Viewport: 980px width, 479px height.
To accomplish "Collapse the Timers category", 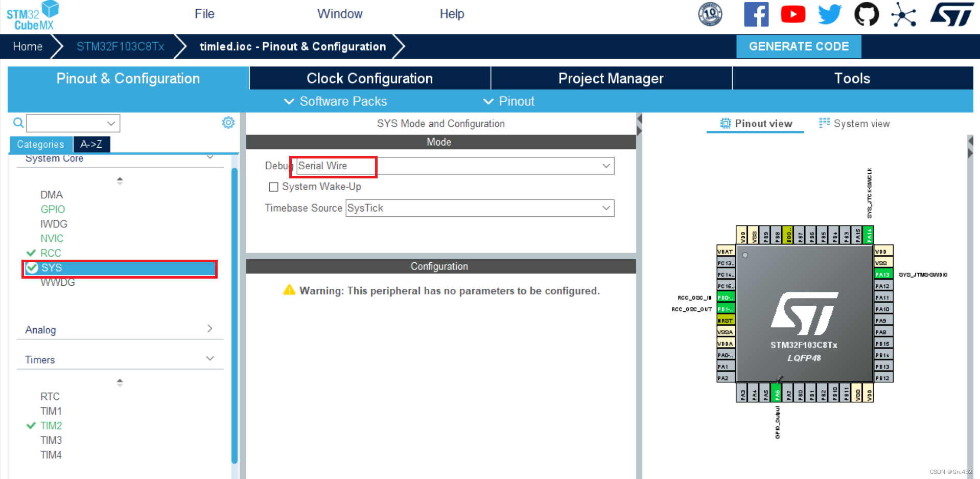I will (x=210, y=358).
